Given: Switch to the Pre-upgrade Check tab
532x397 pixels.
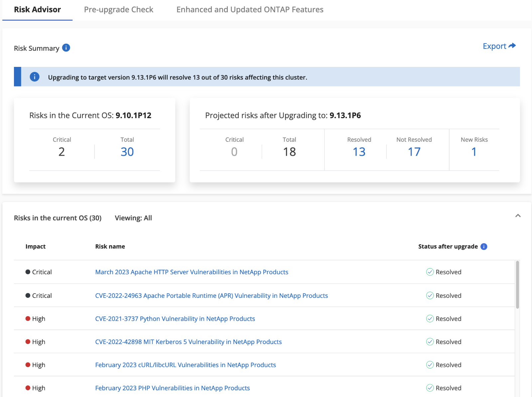Looking at the screenshot, I should [x=118, y=10].
